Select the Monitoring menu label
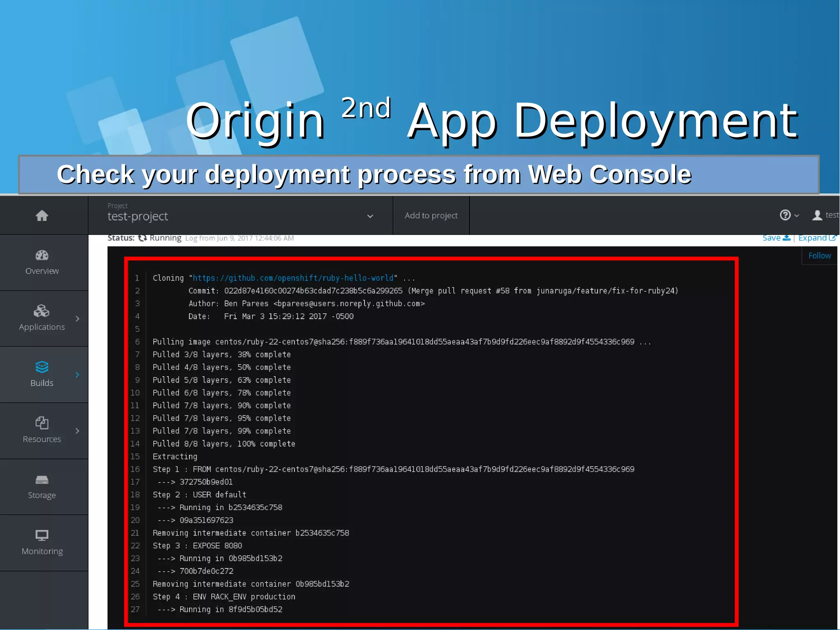Viewport: 840px width, 630px height. (x=42, y=551)
